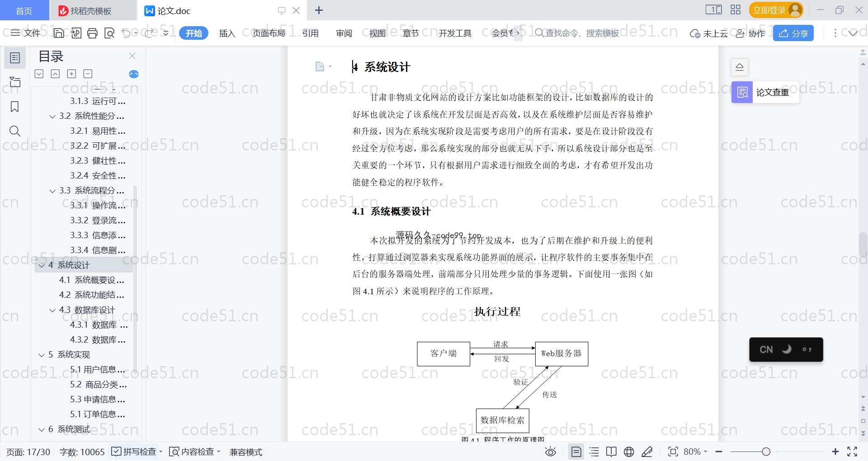Select the 审阅 ribbon tab
This screenshot has height=461, width=868.
(344, 33)
